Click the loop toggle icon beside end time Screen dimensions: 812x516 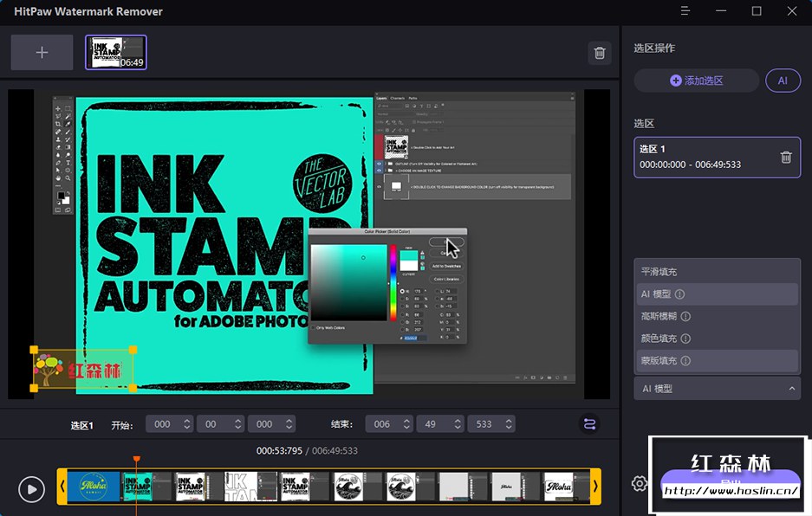pyautogui.click(x=589, y=423)
